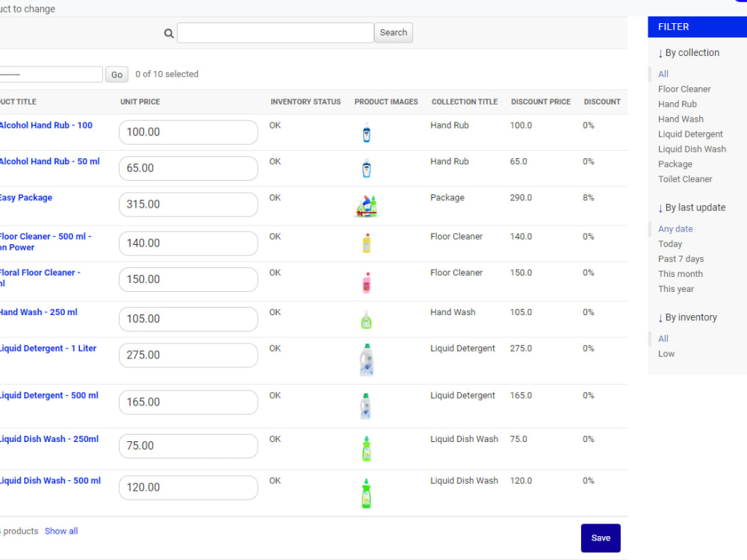Filter by Liquid Detergent collection
This screenshot has width=747, height=560.
[x=690, y=134]
